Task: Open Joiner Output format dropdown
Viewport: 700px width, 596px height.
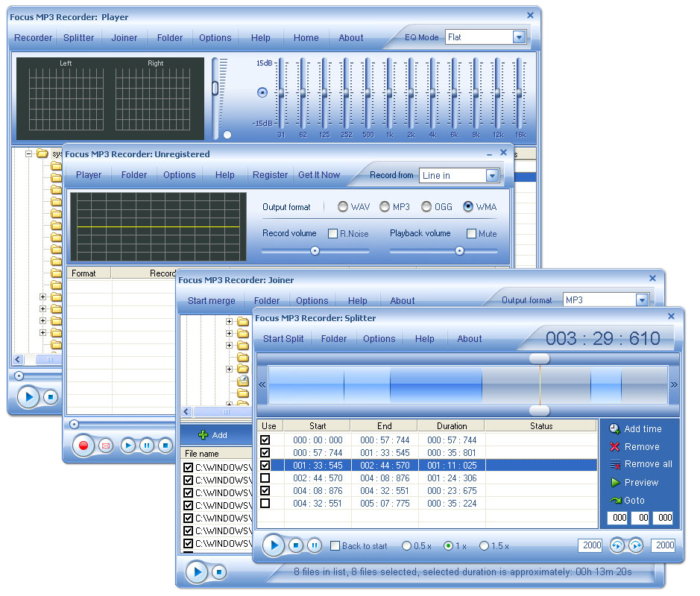Action: [642, 299]
